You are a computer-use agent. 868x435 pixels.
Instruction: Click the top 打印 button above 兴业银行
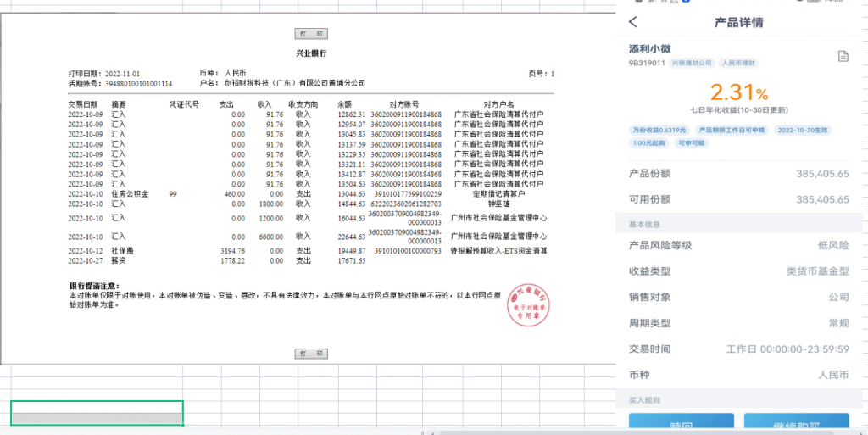point(311,34)
